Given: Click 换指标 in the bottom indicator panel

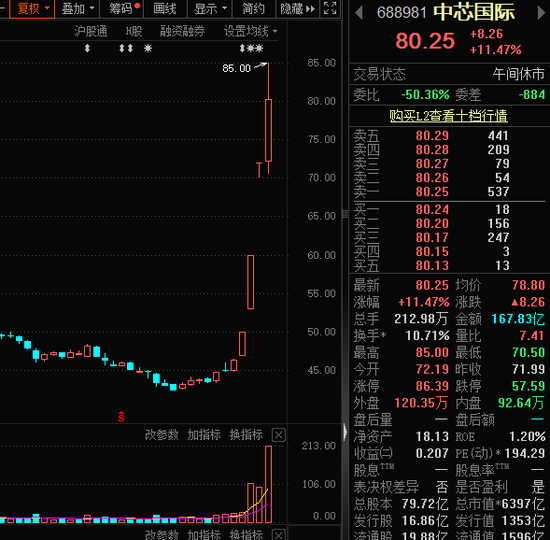Looking at the screenshot, I should click(x=246, y=535).
